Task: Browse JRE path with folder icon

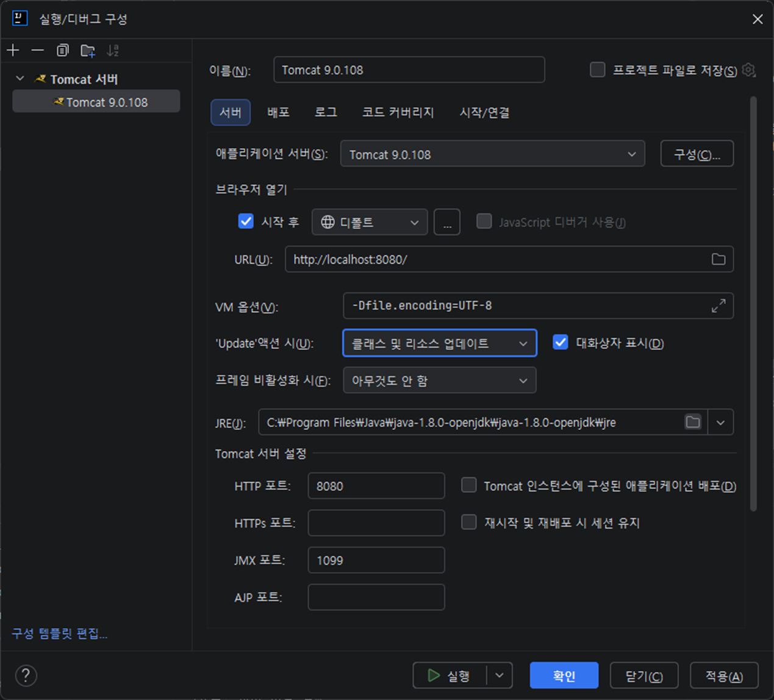Action: tap(693, 422)
